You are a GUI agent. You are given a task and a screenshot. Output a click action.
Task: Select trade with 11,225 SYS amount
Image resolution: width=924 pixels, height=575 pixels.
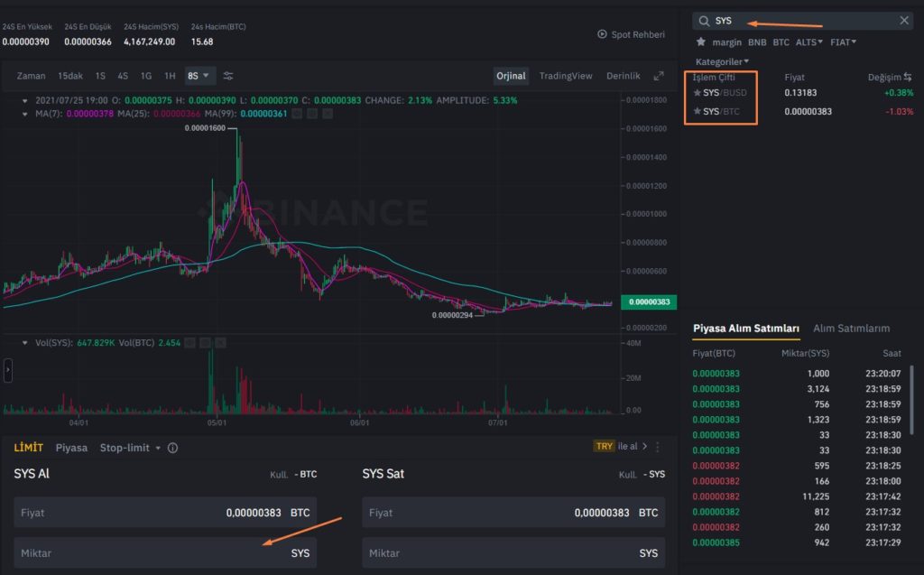(x=797, y=496)
